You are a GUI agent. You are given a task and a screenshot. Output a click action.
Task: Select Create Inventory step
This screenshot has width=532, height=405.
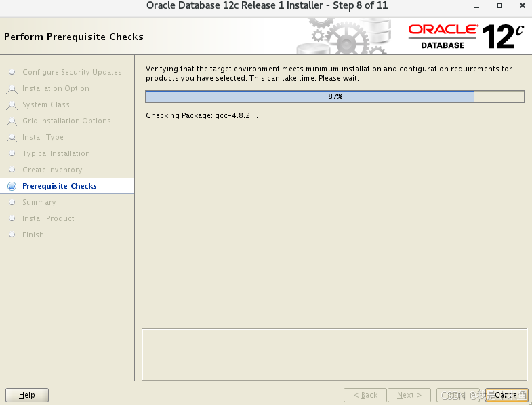point(52,170)
